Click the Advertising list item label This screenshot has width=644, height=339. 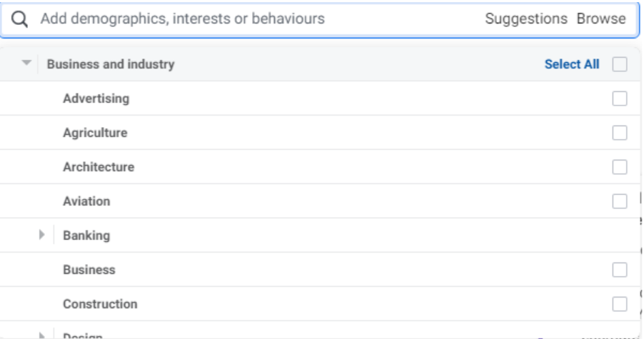pos(96,98)
